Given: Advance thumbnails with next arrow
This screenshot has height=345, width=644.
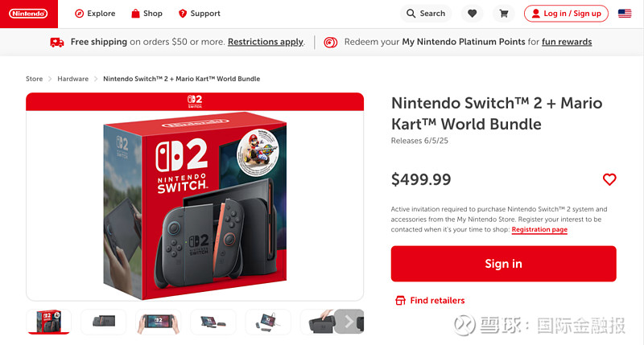Looking at the screenshot, I should [349, 322].
